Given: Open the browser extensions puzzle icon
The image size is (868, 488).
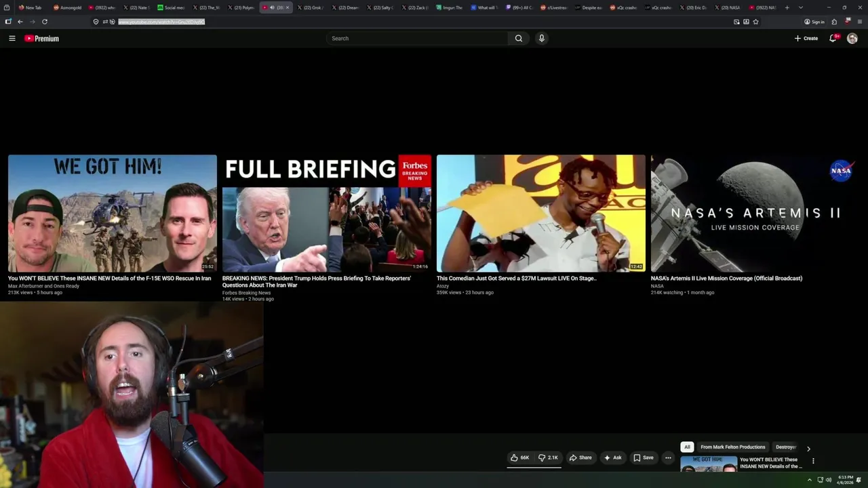Looking at the screenshot, I should (834, 22).
